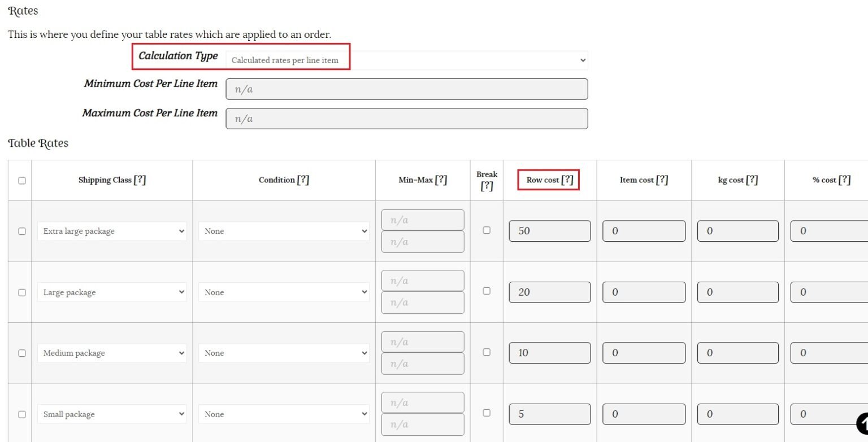Click the % cost [?] help icon
Viewport: 868px width, 442px height.
coord(844,180)
